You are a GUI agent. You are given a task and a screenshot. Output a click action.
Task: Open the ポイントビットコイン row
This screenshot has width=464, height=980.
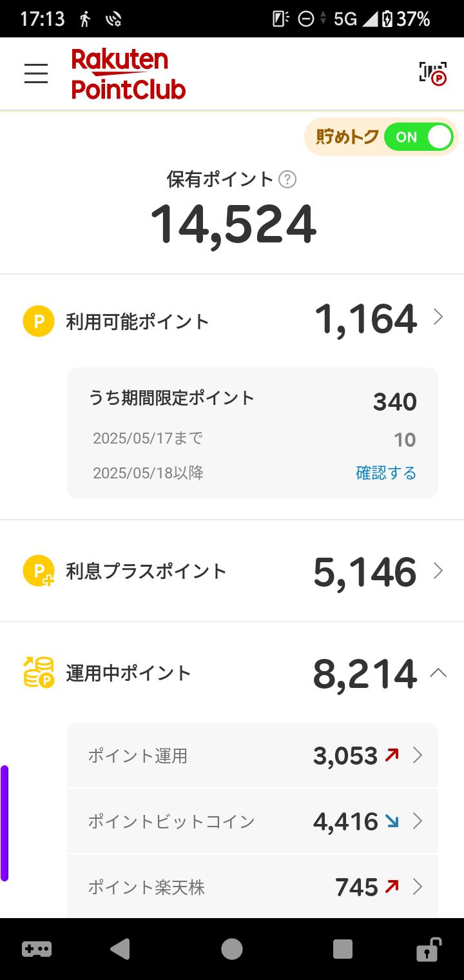(253, 821)
